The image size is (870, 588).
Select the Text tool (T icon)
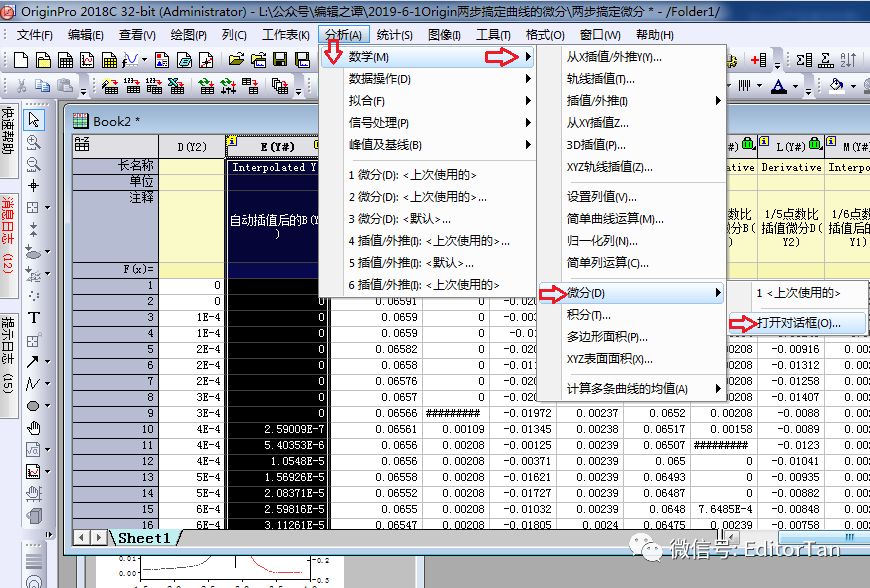[33, 317]
